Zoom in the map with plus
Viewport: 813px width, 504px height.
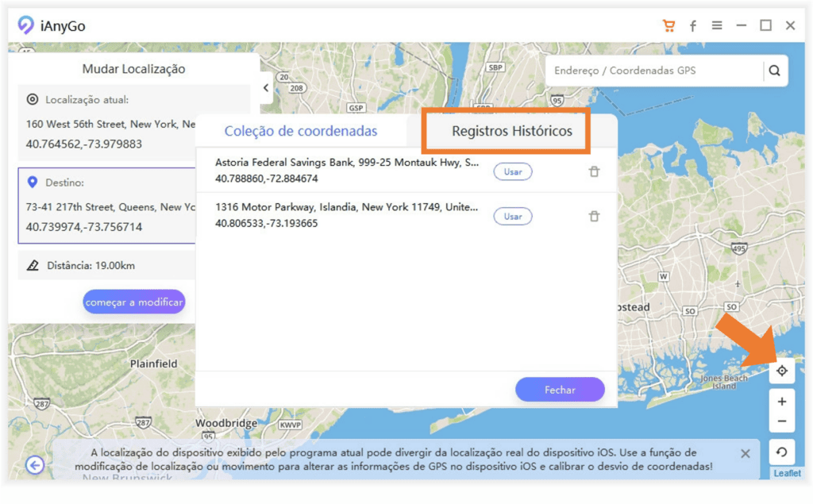(x=782, y=402)
